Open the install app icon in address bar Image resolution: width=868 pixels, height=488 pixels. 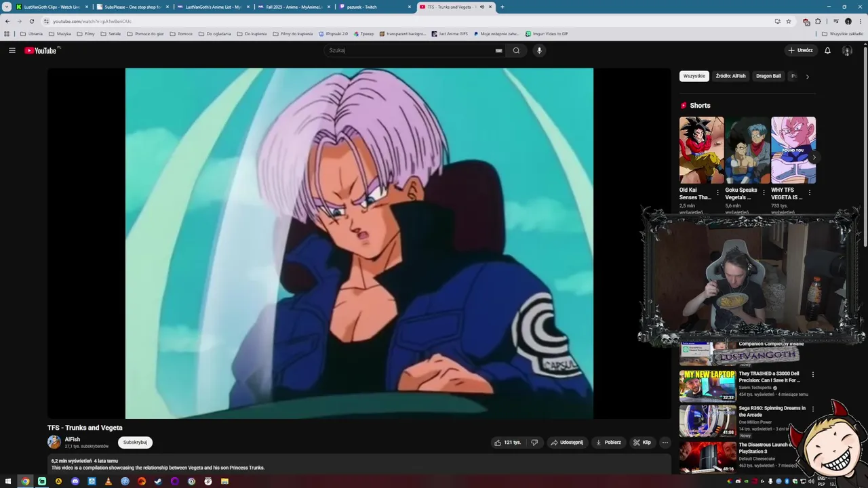pos(777,21)
